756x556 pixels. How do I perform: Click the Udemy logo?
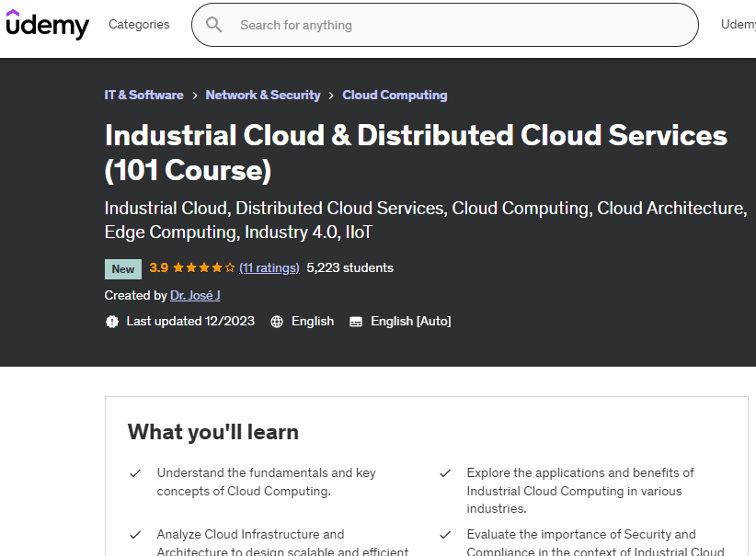coord(47,25)
